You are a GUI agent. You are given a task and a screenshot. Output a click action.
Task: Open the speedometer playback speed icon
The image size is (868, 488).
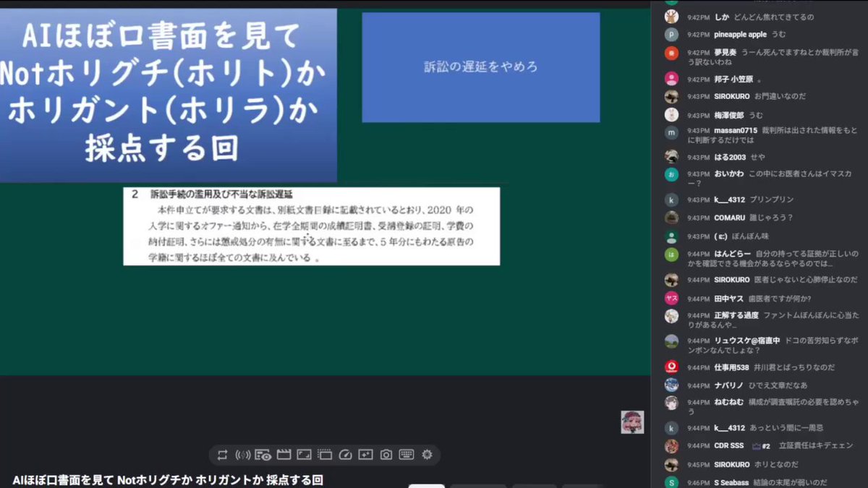coord(345,455)
